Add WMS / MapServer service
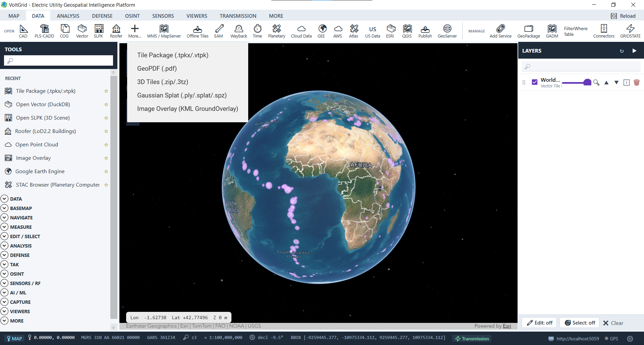Viewport: 644px width, 345px height. (x=164, y=31)
